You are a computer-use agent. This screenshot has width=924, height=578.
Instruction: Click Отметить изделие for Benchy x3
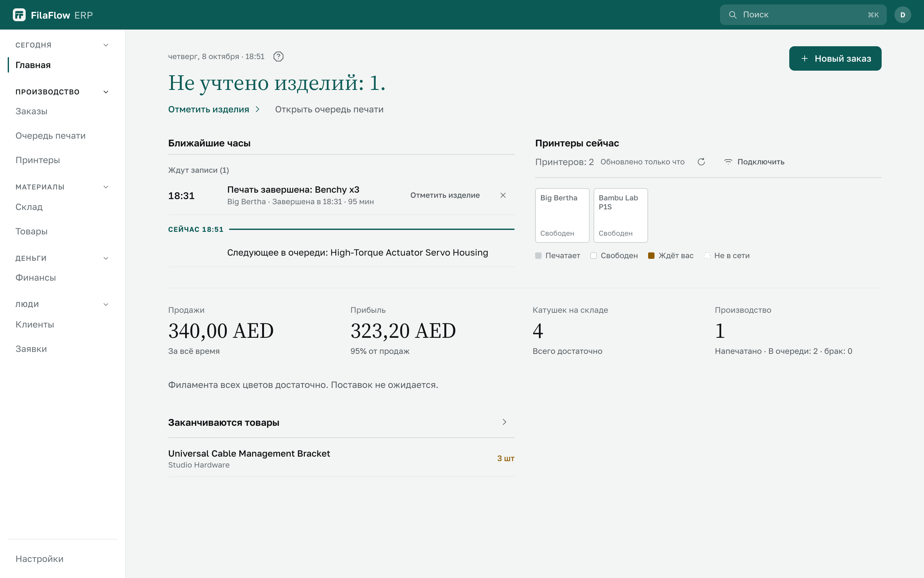pos(445,195)
